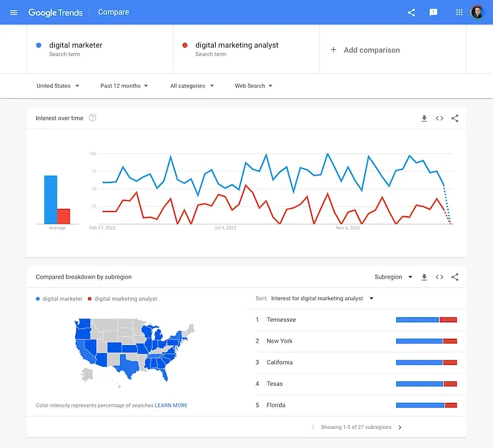Click California on the US map
Image resolution: width=493 pixels, height=448 pixels.
coord(84,351)
